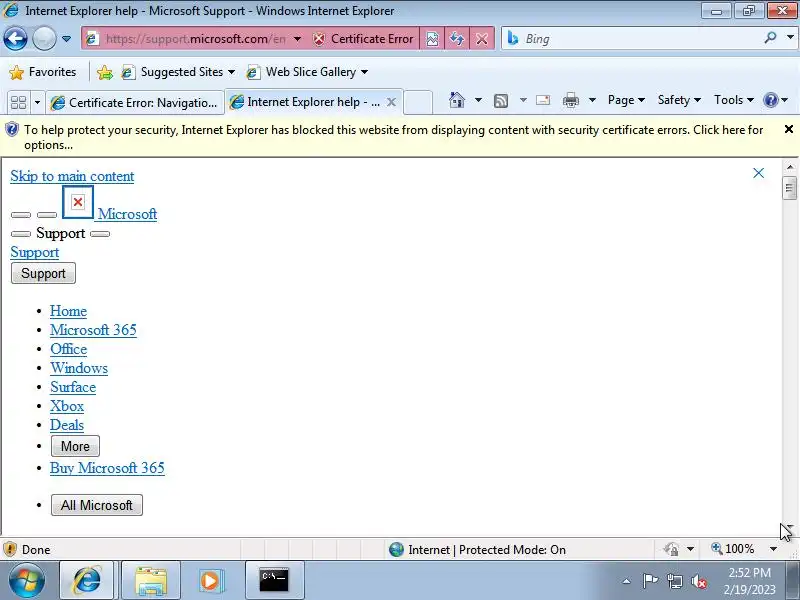Click the broken image icon beside Microsoft
The image size is (800, 600).
78,202
